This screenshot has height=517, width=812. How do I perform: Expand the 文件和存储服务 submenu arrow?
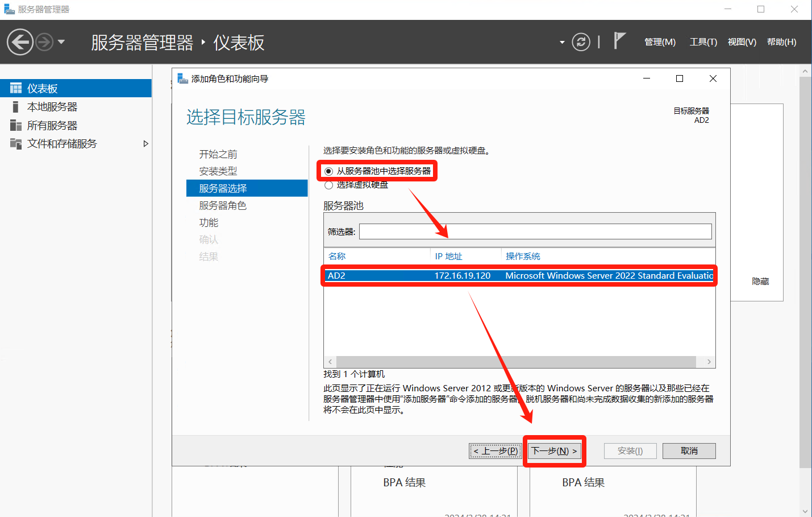pyautogui.click(x=145, y=144)
